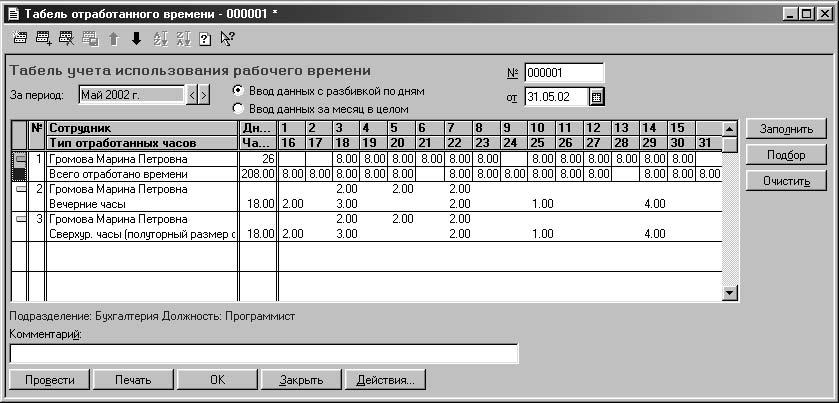Click the 'Тип отработанных часов' column header

tap(142, 143)
